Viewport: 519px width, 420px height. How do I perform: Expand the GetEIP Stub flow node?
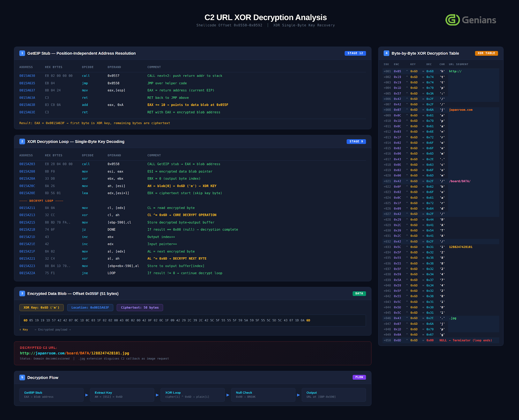point(51,395)
